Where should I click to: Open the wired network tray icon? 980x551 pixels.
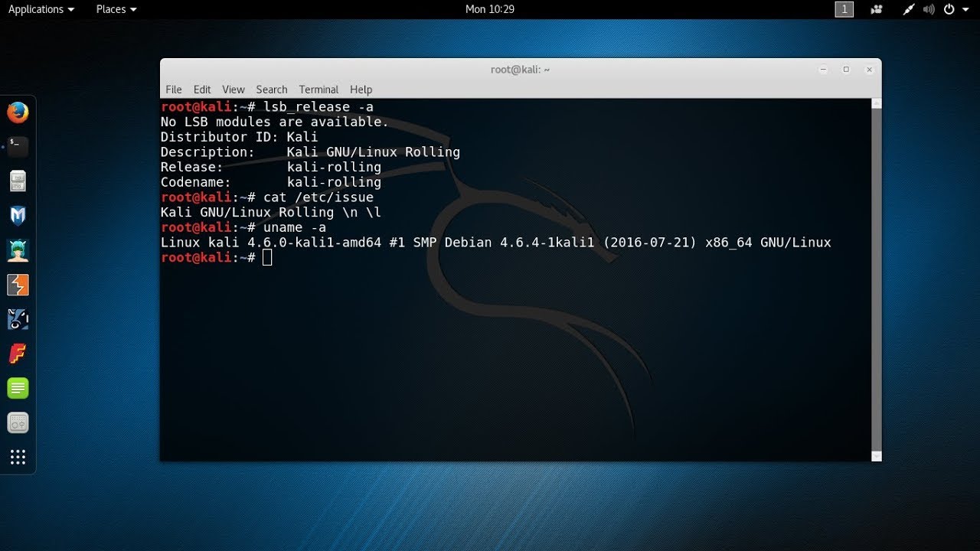(x=909, y=9)
